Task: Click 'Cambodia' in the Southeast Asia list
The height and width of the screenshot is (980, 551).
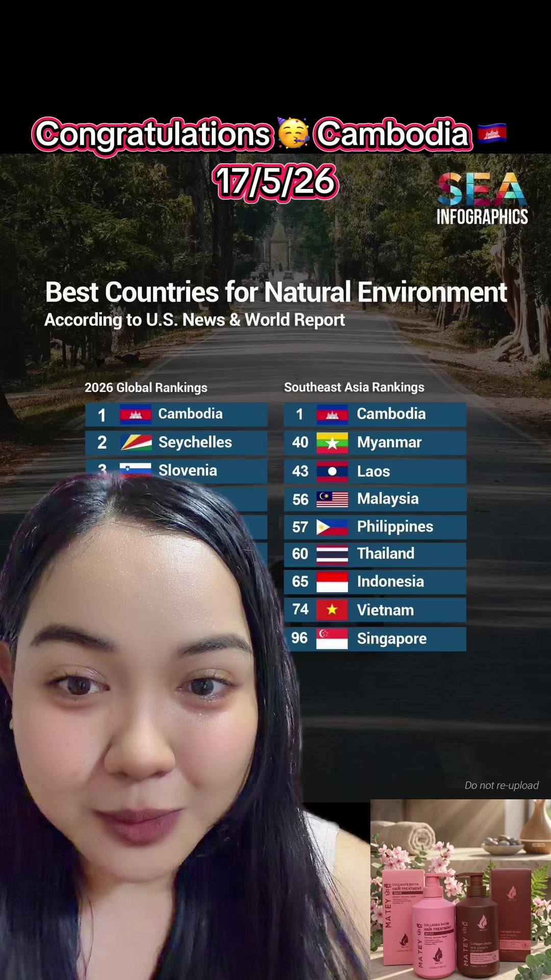Action: [391, 413]
